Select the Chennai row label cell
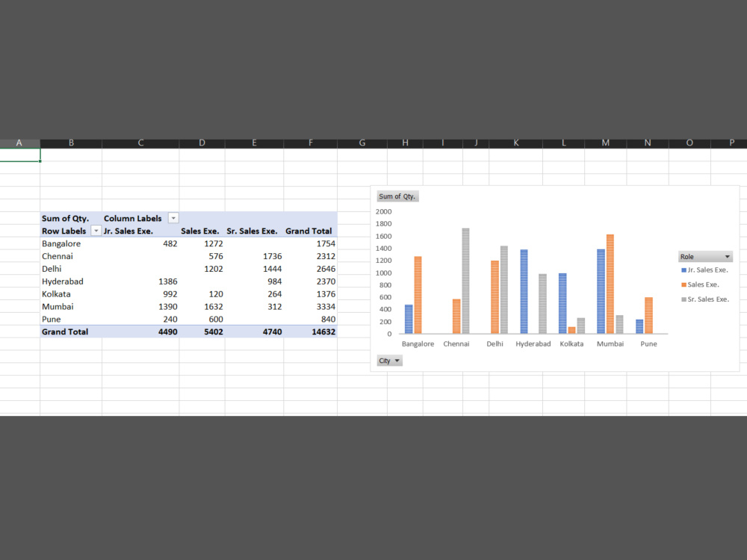747x560 pixels. pyautogui.click(x=71, y=256)
